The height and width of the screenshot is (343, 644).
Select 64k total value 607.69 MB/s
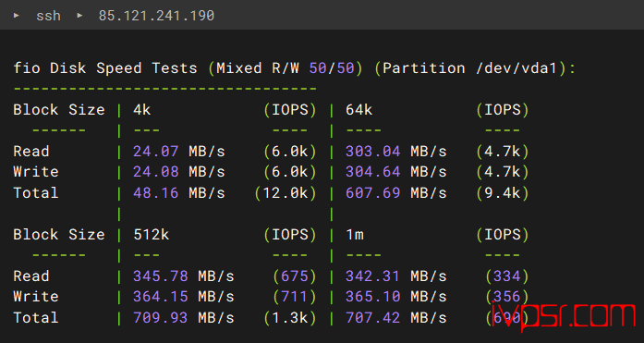click(396, 192)
